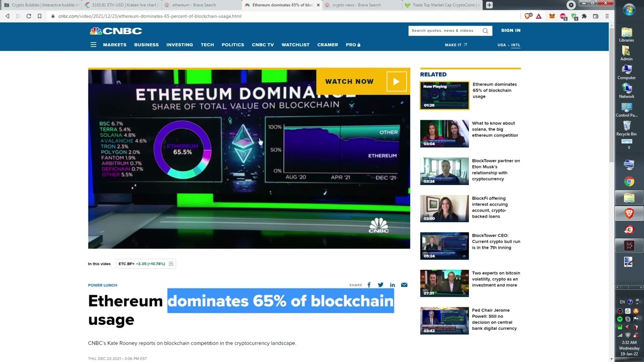Click the search magnifier icon on CNBC
This screenshot has height=362, width=644.
pos(486,31)
